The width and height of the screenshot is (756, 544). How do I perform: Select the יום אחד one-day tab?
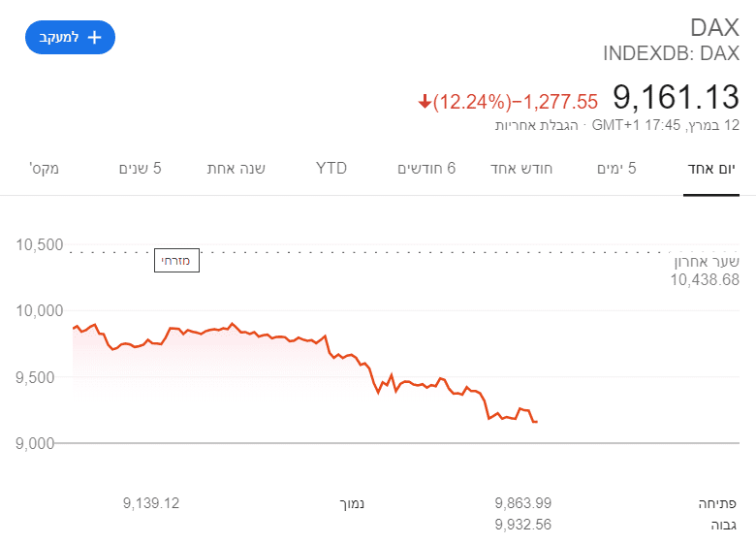pos(709,169)
